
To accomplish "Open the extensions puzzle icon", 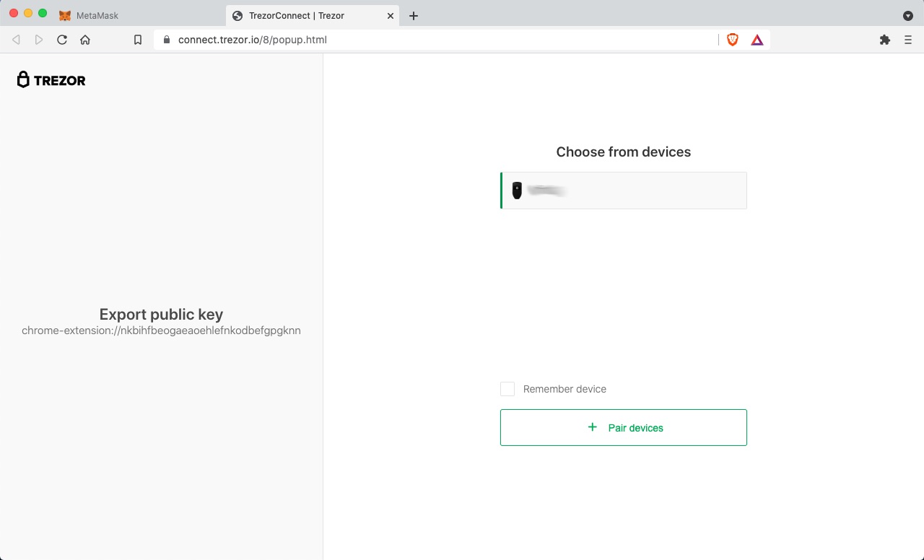I will (x=885, y=40).
